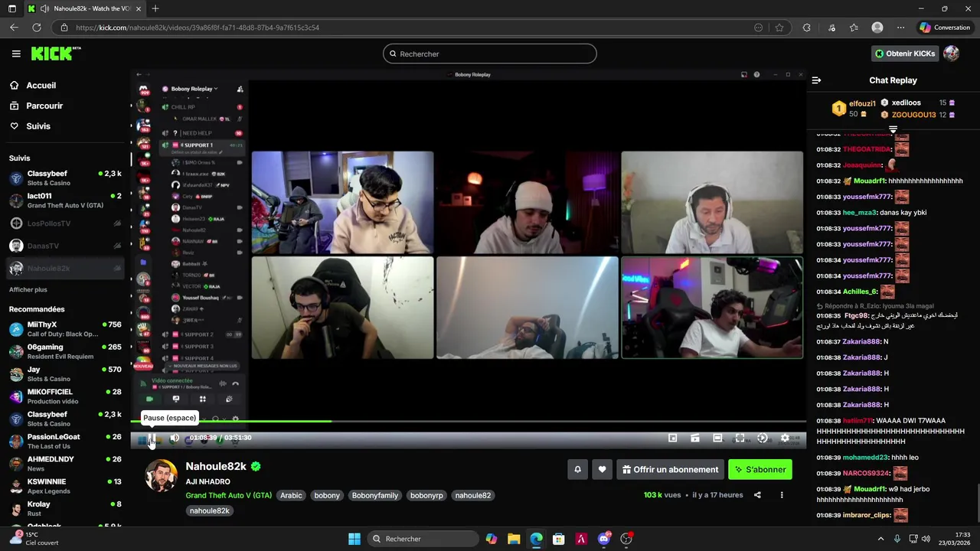Open Classybeef under the Suivis list
The width and height of the screenshot is (980, 551).
(66, 178)
